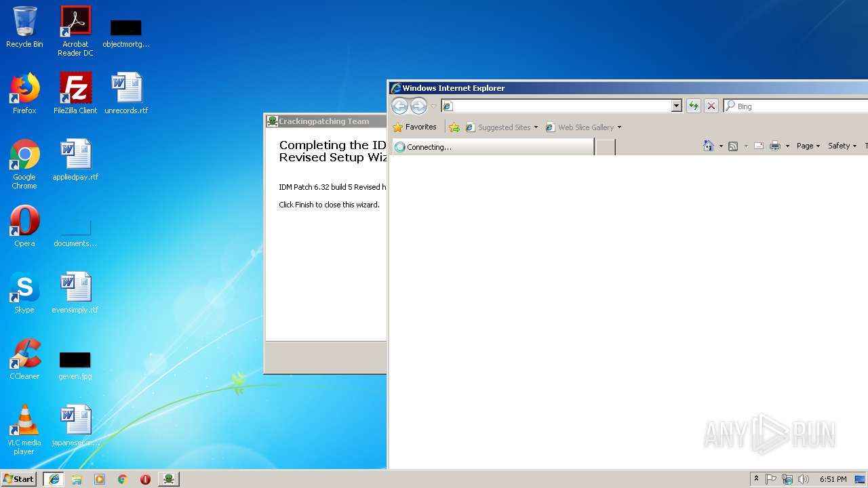This screenshot has width=868, height=488.
Task: Click the IE address bar field
Action: click(x=556, y=106)
